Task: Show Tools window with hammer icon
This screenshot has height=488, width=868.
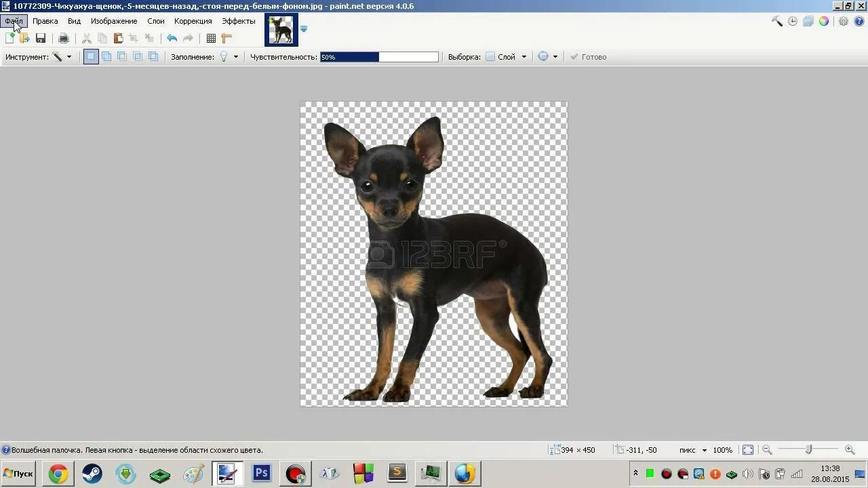Action: coord(777,21)
